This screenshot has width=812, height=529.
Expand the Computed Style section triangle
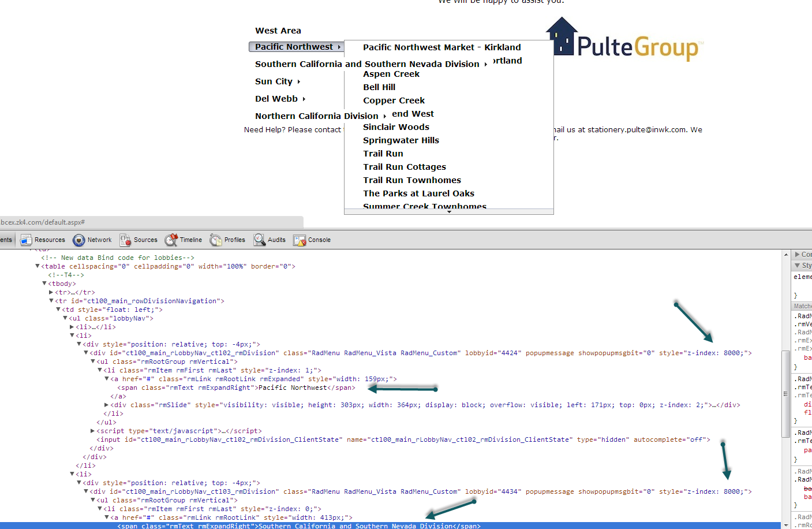(798, 254)
